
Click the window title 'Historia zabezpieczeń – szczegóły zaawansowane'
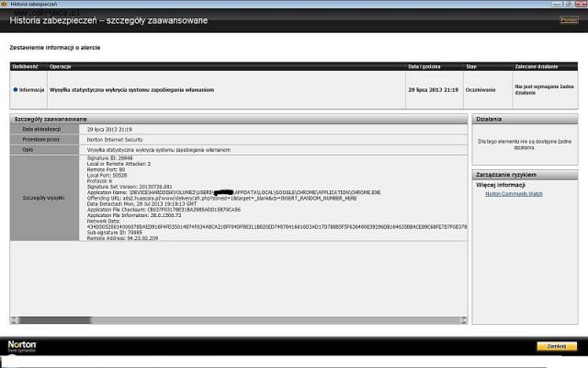pos(108,20)
